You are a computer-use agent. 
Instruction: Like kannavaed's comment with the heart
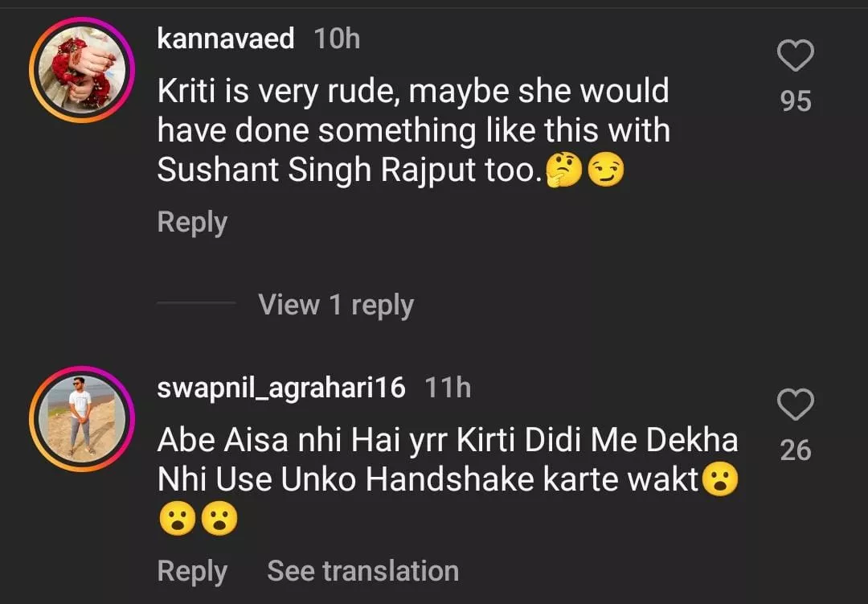(796, 57)
